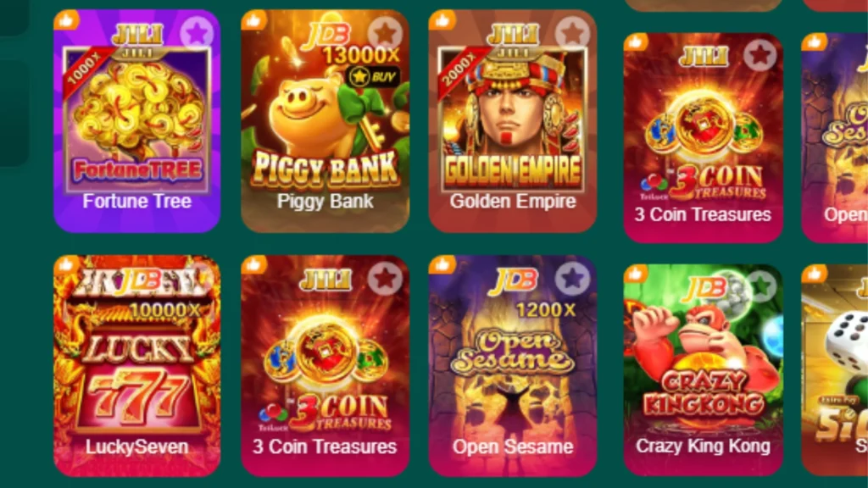
Task: Toggle favorite star on Piggy Bank
Action: (x=385, y=33)
